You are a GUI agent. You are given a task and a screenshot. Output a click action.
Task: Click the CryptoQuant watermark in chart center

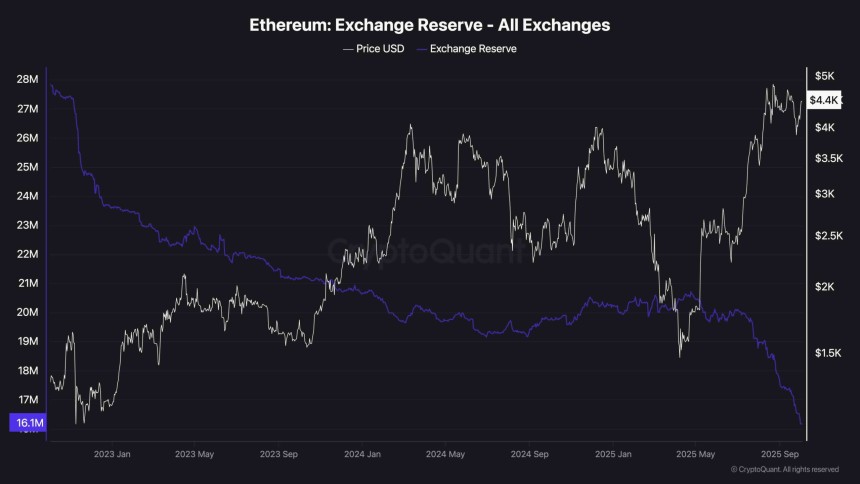pos(430,252)
